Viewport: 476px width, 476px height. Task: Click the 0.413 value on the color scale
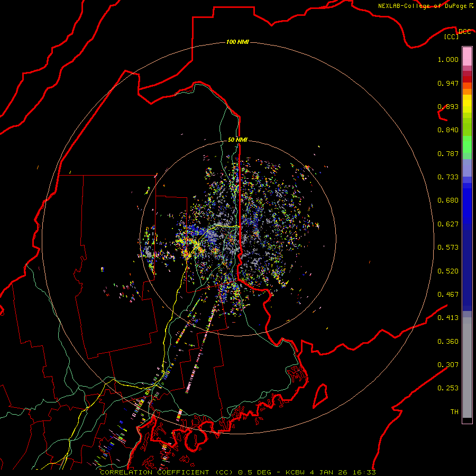pyautogui.click(x=448, y=318)
